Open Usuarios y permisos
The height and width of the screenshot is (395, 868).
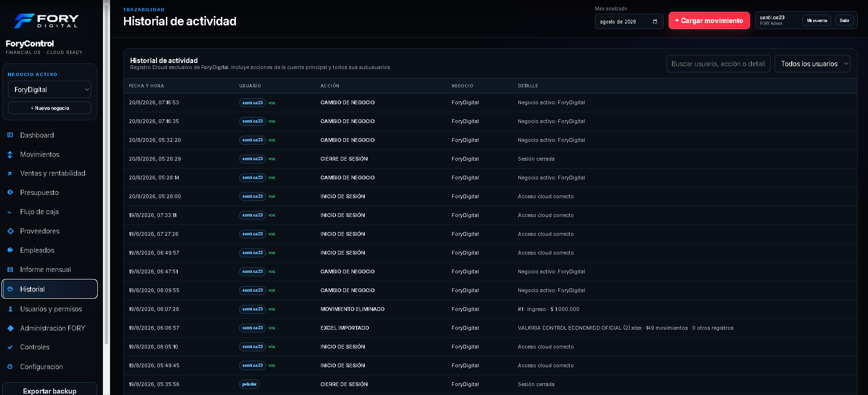click(x=49, y=309)
